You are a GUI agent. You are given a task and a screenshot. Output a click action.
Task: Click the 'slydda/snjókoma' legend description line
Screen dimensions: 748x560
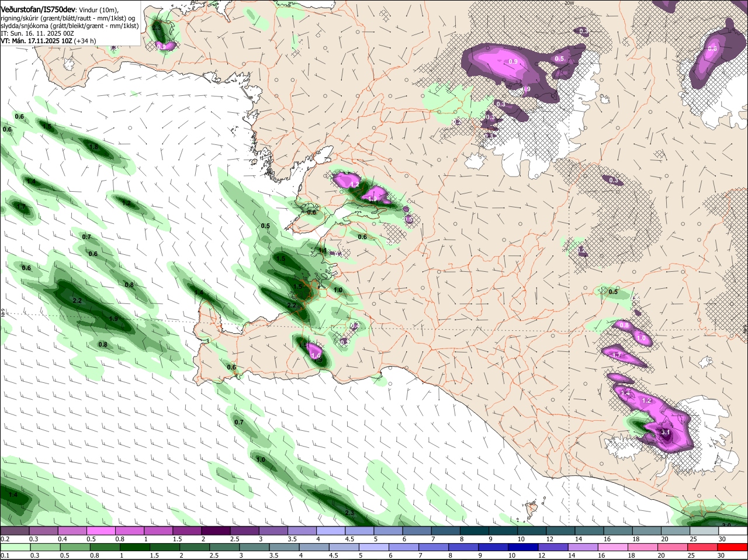pos(70,26)
